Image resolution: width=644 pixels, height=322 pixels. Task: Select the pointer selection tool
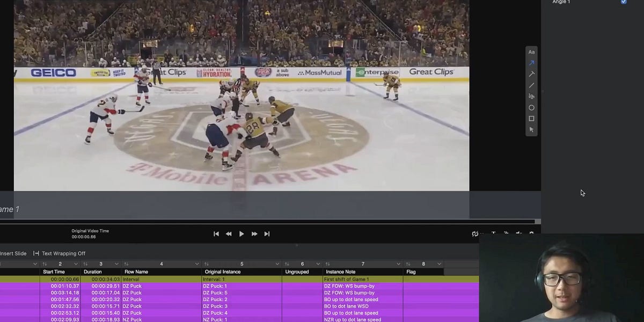pyautogui.click(x=531, y=130)
